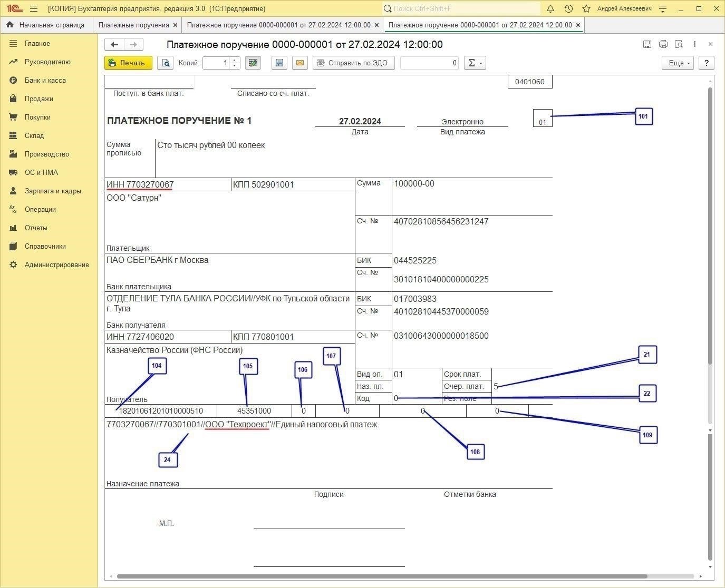Viewport: 725px width, 588px height.
Task: Open help with question mark button
Action: (x=706, y=63)
